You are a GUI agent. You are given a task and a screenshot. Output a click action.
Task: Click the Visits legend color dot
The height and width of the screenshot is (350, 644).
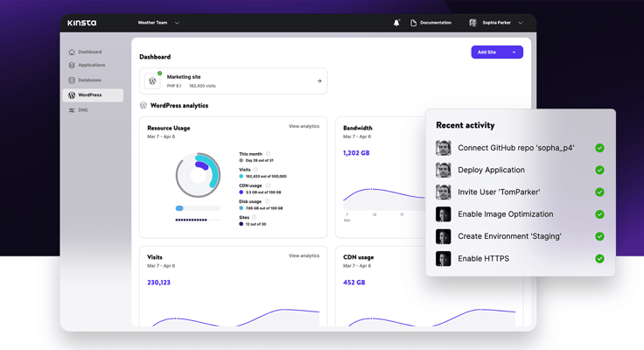click(x=241, y=176)
